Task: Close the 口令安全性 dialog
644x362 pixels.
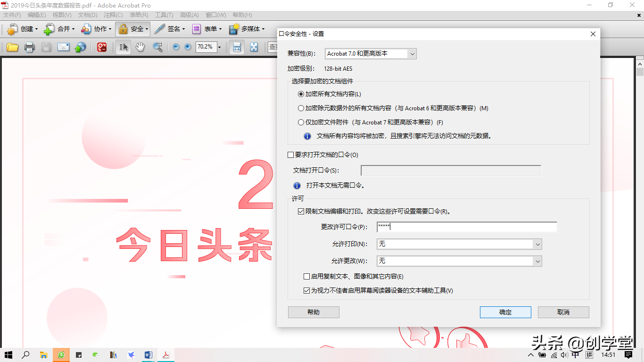Action: [x=593, y=34]
